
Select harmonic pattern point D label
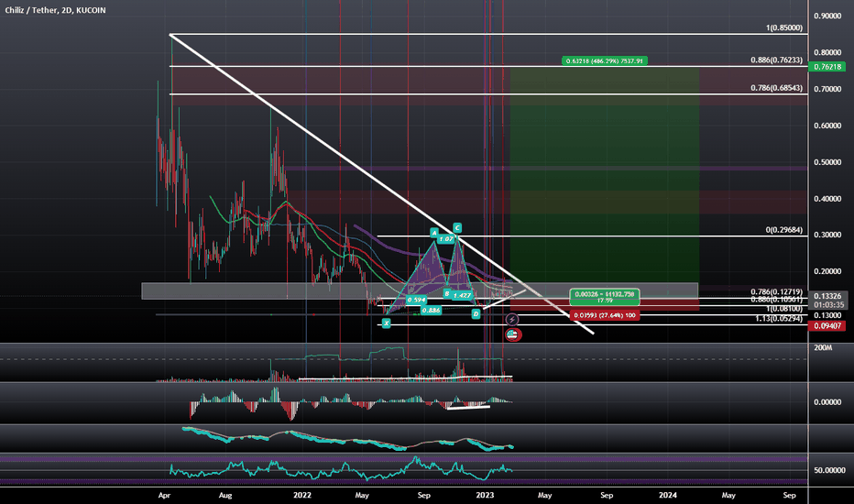click(x=476, y=313)
